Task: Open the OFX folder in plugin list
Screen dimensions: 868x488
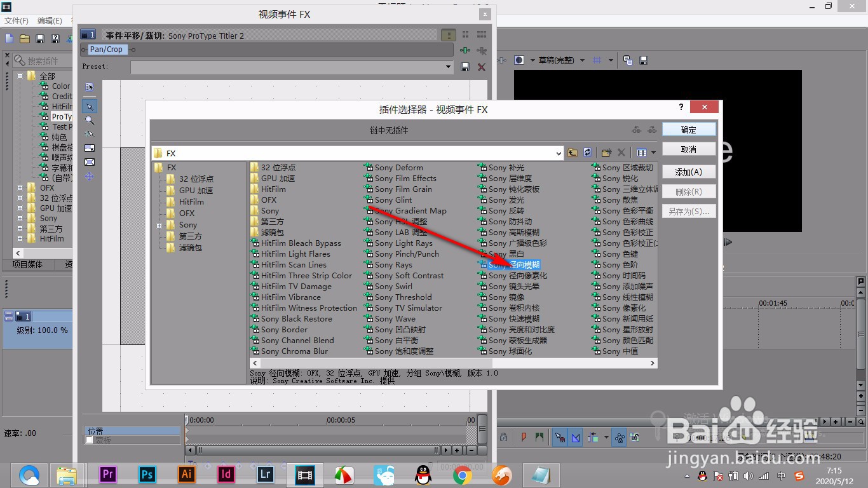Action: click(x=263, y=200)
